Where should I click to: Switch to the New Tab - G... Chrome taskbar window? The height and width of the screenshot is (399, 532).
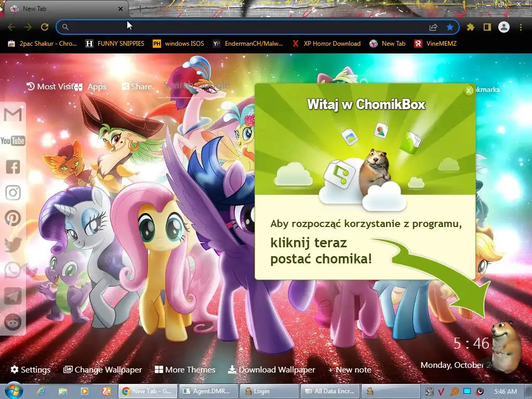coord(148,391)
